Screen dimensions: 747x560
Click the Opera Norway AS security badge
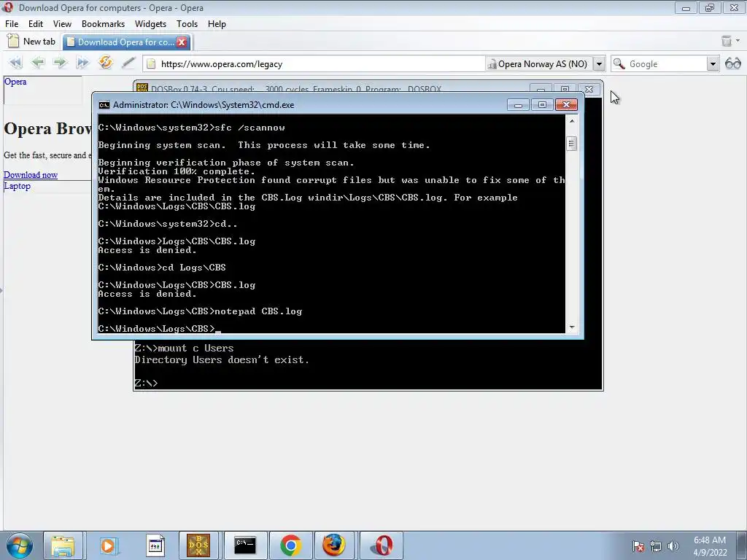[x=538, y=64]
